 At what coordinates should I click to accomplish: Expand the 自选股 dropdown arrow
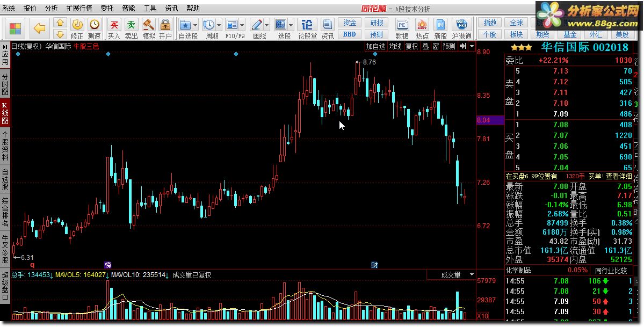[195, 25]
